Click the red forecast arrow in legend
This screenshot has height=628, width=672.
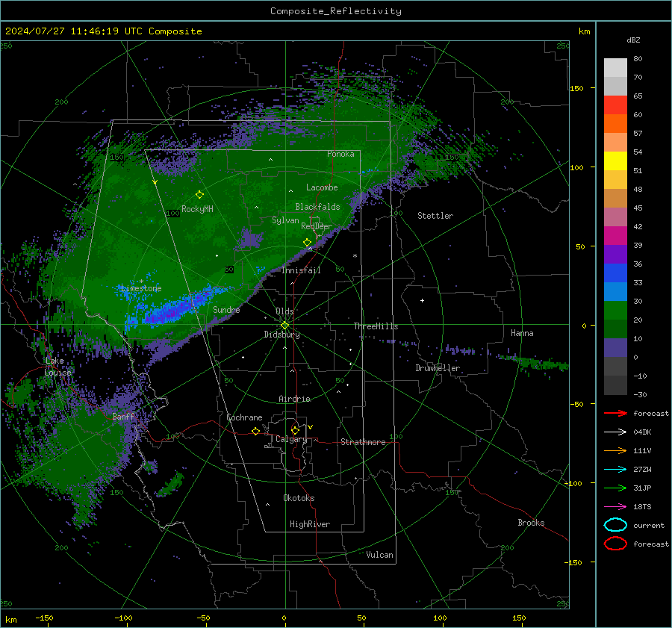(x=615, y=413)
